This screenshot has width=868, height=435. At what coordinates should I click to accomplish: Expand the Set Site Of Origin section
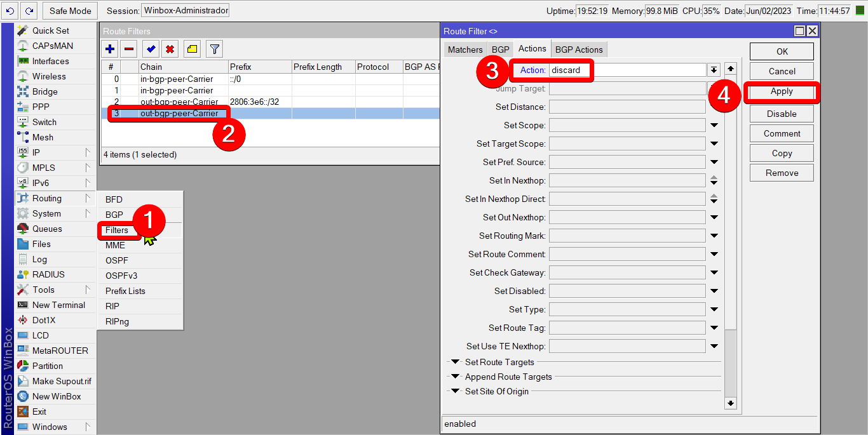[455, 391]
